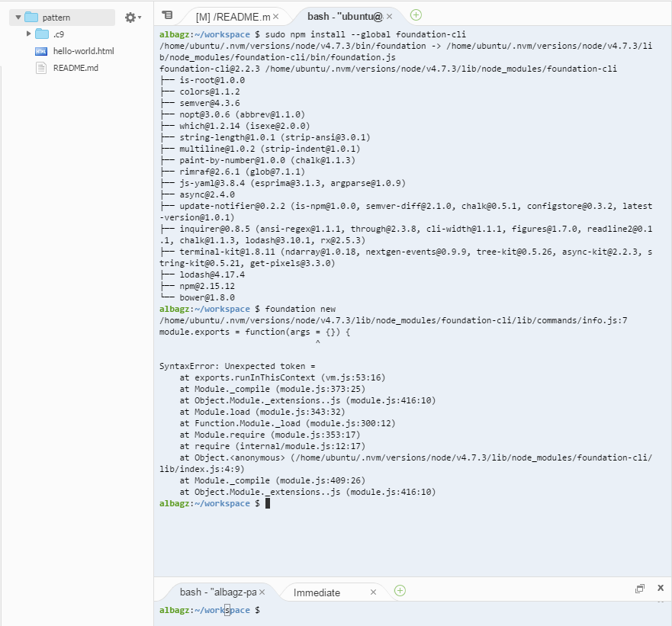
Task: Switch to the Immediate tab
Action: pyautogui.click(x=317, y=592)
